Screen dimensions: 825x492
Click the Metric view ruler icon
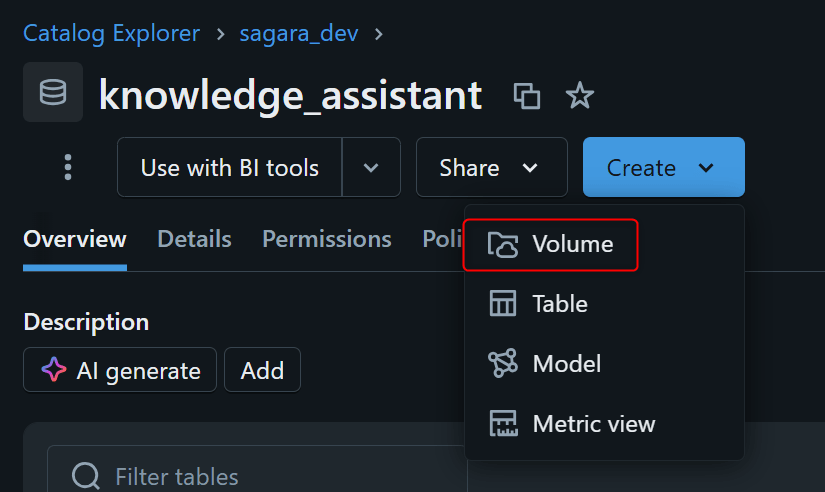click(x=502, y=424)
